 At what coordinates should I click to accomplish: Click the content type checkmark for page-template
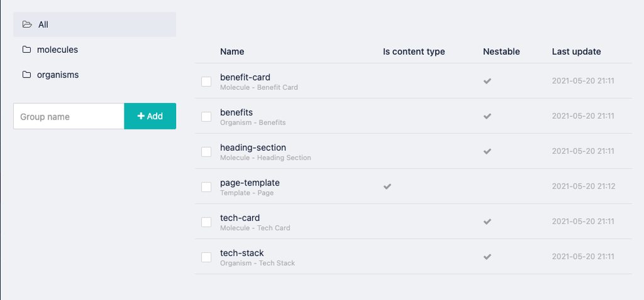click(387, 187)
